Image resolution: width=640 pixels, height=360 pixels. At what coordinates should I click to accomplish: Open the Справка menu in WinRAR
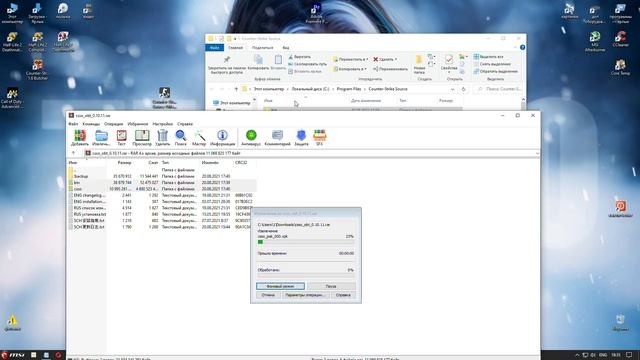(x=185, y=124)
